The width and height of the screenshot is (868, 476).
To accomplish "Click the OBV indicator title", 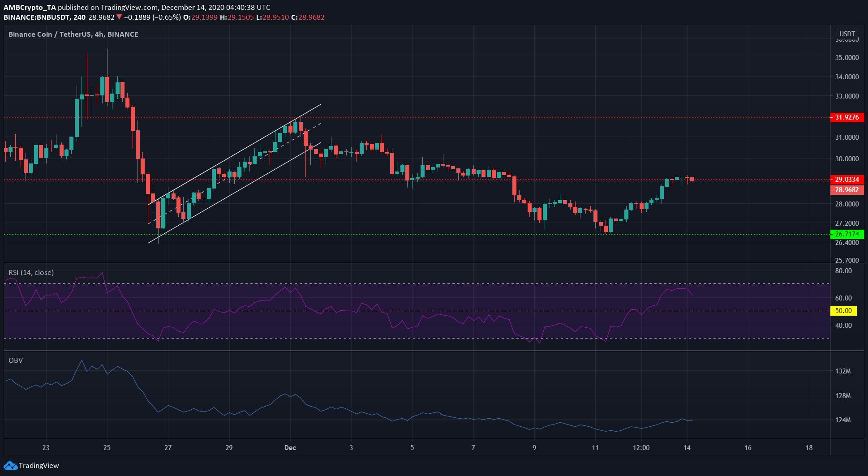I will tap(16, 360).
